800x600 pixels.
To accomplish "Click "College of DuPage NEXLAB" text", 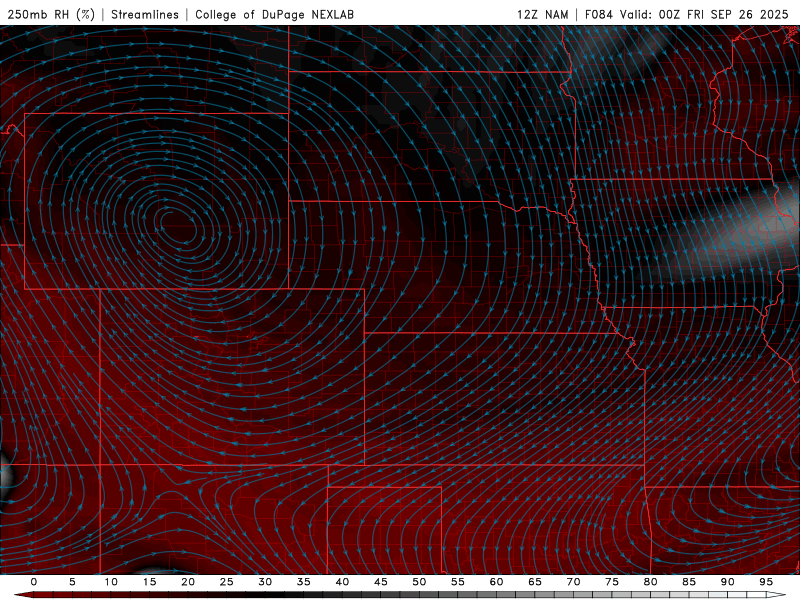I will [x=274, y=14].
